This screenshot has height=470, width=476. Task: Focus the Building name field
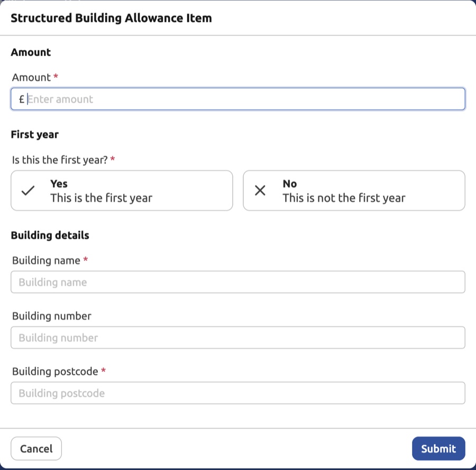238,282
